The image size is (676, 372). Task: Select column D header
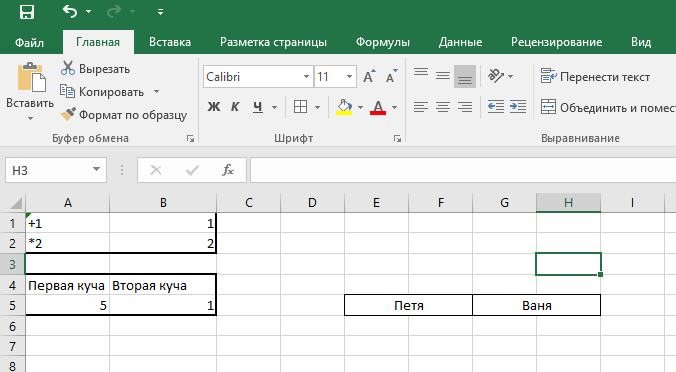[312, 203]
